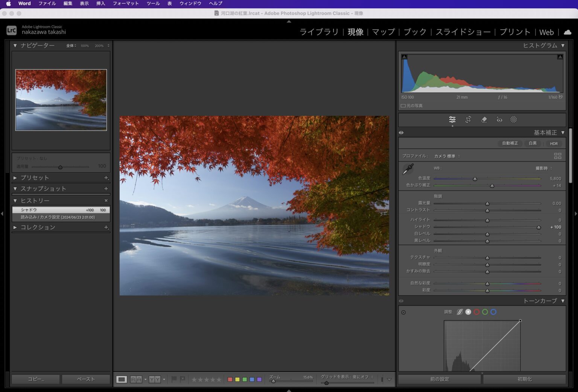Open the ファイル menu in menu bar

click(47, 3)
